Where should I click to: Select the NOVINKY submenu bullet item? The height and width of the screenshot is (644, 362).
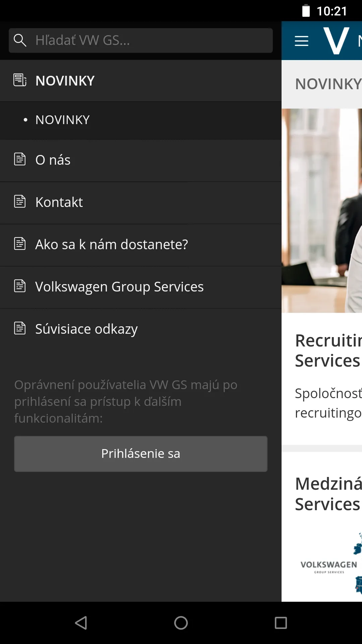[x=62, y=120]
